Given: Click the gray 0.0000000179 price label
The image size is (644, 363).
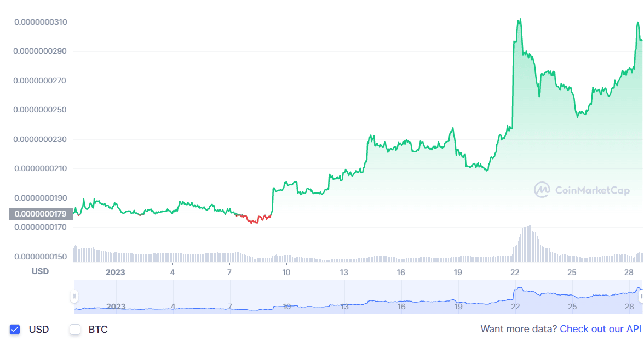Looking at the screenshot, I should pyautogui.click(x=41, y=214).
